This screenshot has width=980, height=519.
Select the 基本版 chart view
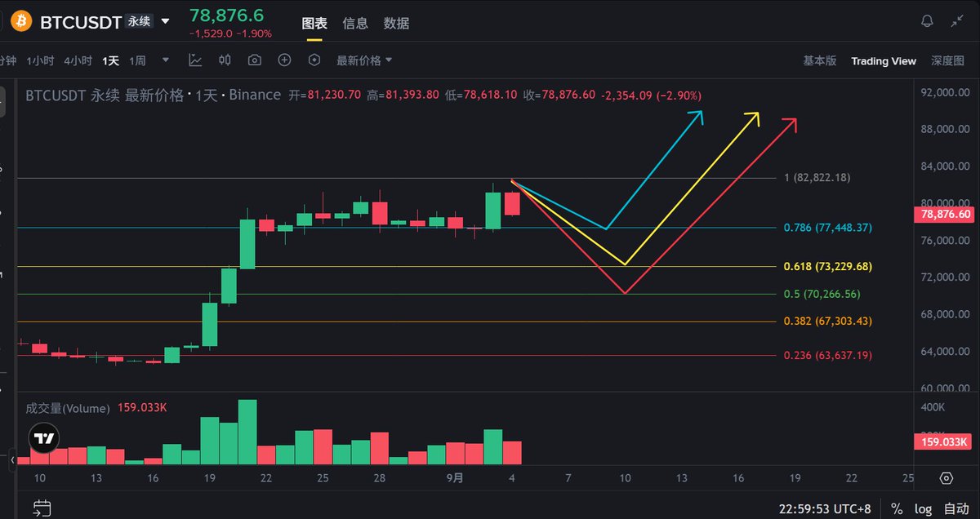click(820, 60)
